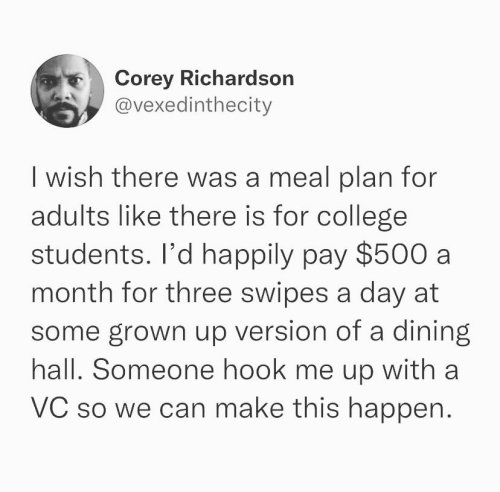Viewport: 500px width, 492px height.
Task: Select the "$500" amount in the tweet
Action: (x=391, y=254)
